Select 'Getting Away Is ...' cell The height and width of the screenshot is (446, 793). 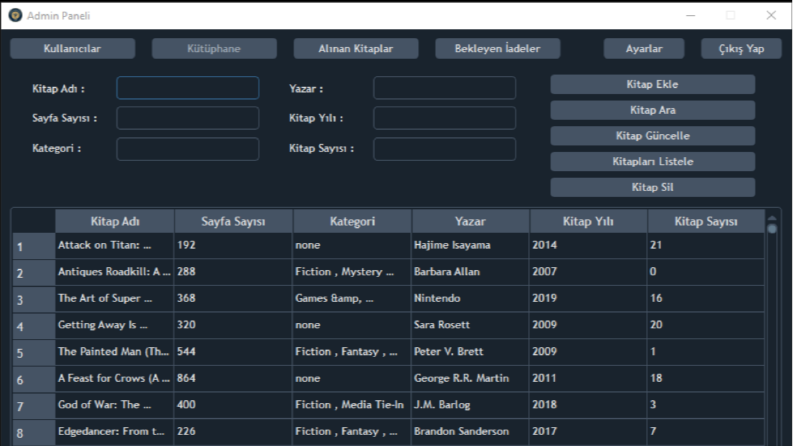(115, 325)
